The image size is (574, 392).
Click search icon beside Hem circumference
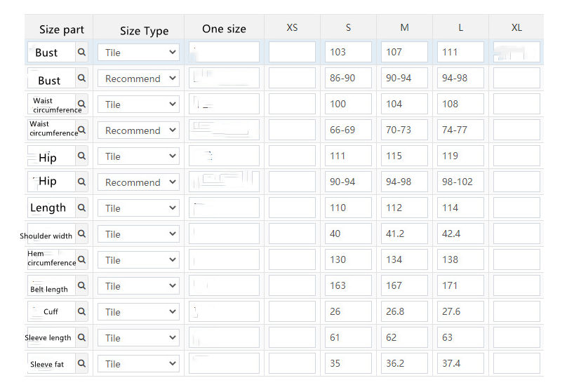(x=81, y=259)
